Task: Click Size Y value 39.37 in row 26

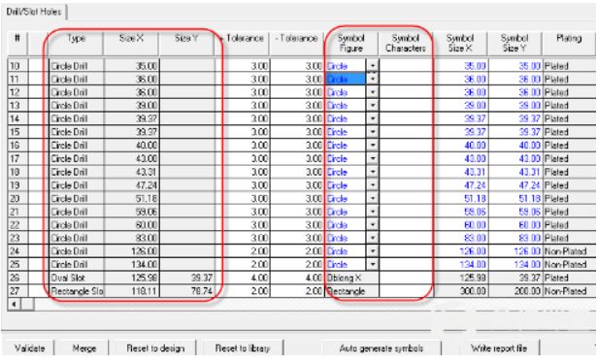Action: (187, 278)
